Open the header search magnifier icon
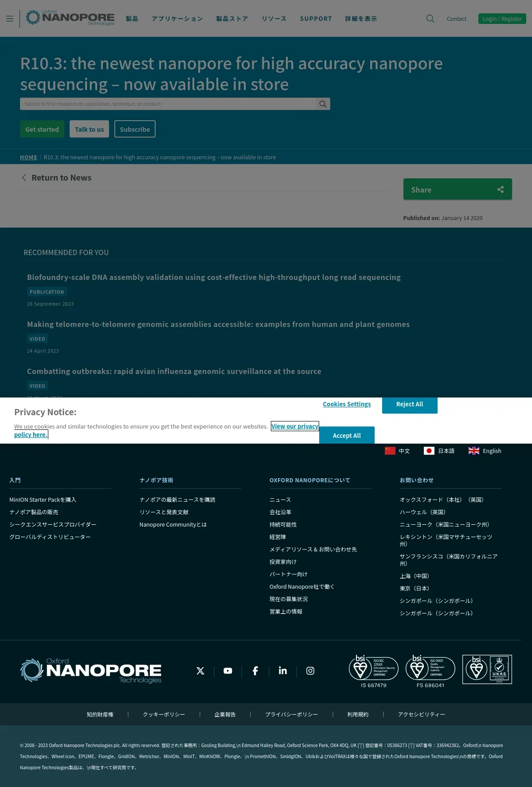 coord(430,19)
